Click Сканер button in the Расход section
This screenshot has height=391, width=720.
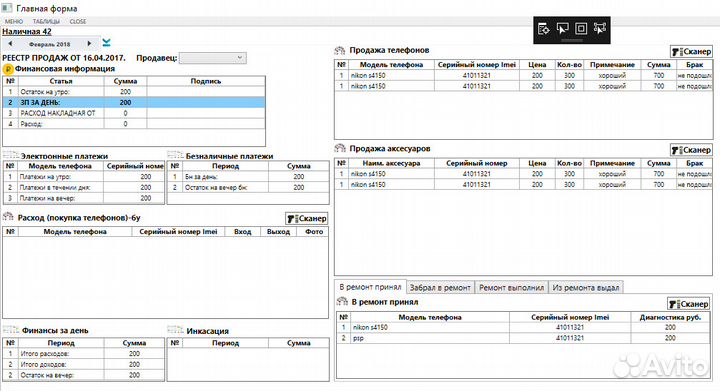(x=307, y=218)
